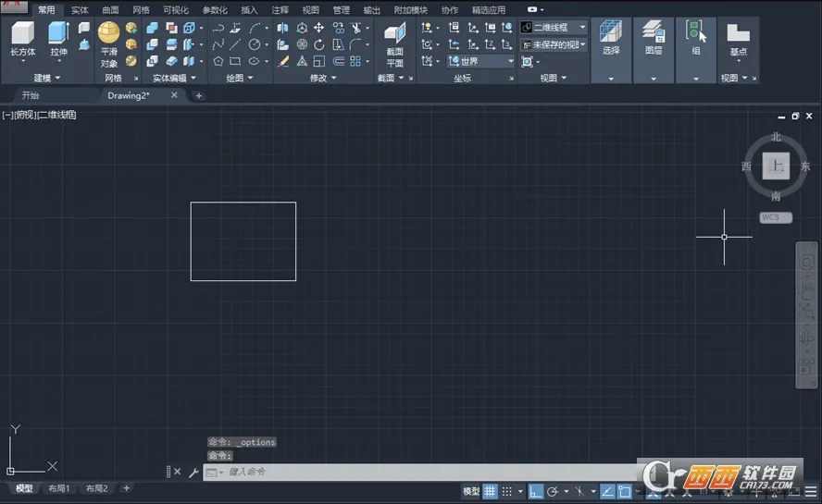Screen dimensions: 822x504
Task: Click the Scale tool icon
Action: coord(318,61)
